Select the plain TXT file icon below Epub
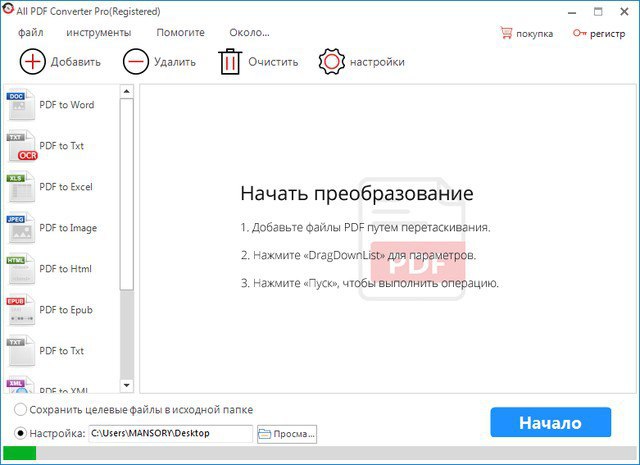The image size is (640, 465). 20,351
